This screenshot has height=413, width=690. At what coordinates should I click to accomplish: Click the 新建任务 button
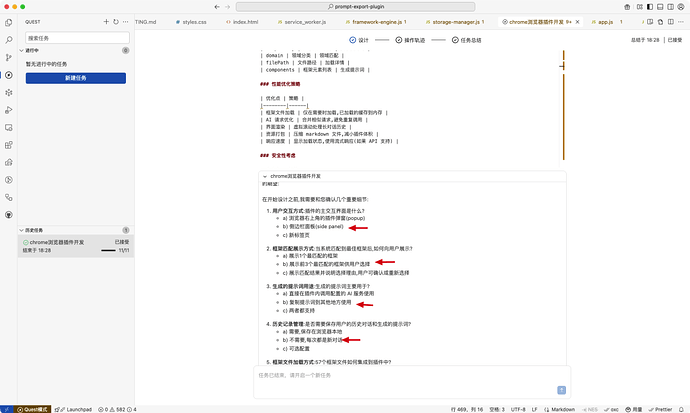pyautogui.click(x=75, y=78)
